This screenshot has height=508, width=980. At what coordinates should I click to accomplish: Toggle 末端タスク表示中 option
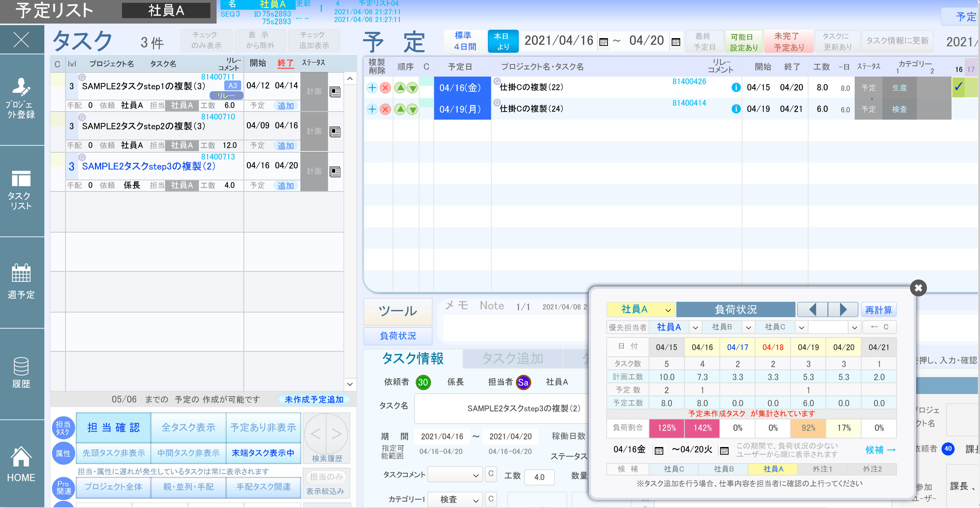point(263,453)
